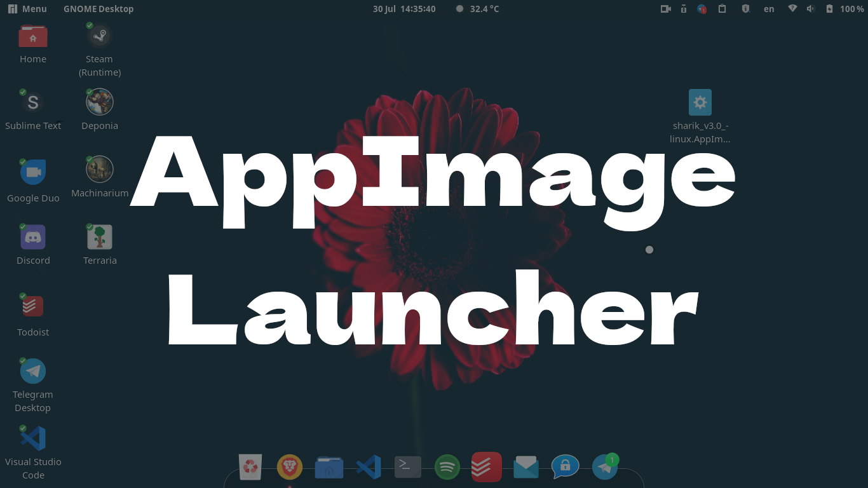
Task: Click the GNOME Desktop panel item
Action: tap(98, 9)
